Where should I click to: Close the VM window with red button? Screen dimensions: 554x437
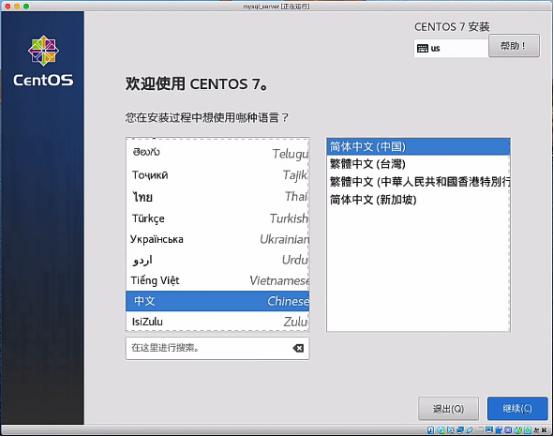pyautogui.click(x=7, y=6)
